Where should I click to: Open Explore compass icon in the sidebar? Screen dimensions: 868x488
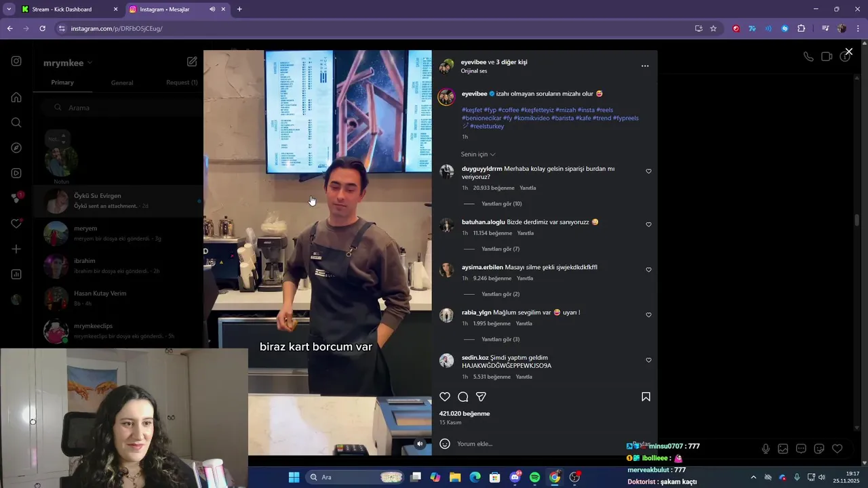[16, 148]
